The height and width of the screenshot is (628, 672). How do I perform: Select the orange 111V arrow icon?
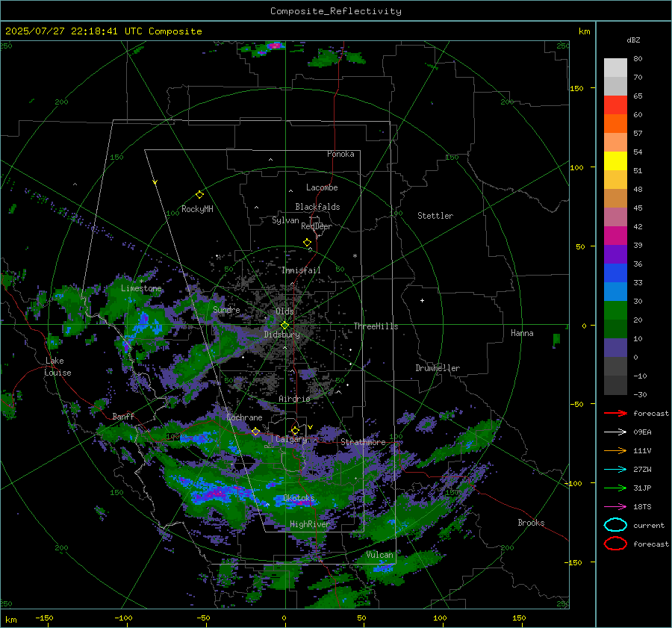coord(615,450)
